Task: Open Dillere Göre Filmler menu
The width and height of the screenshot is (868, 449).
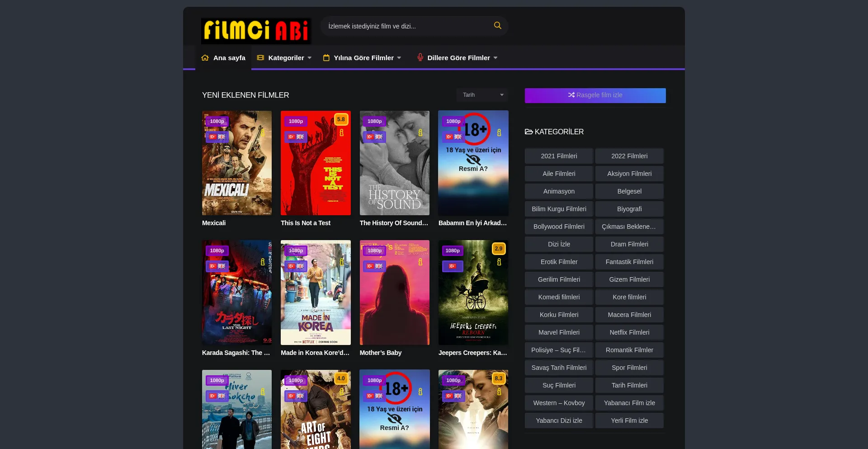Action: (x=458, y=58)
